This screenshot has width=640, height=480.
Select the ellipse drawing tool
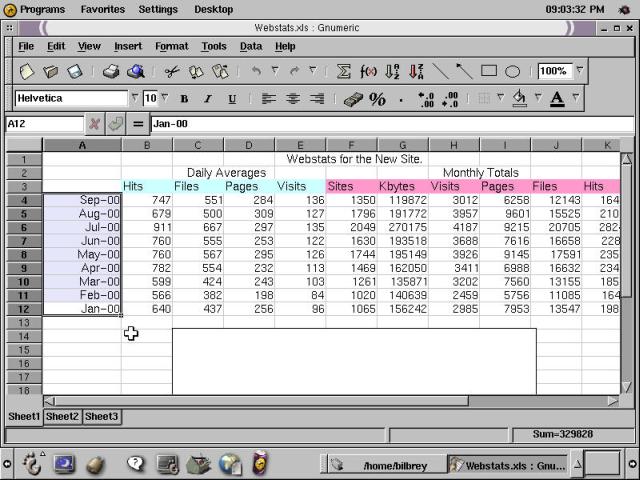pos(513,72)
